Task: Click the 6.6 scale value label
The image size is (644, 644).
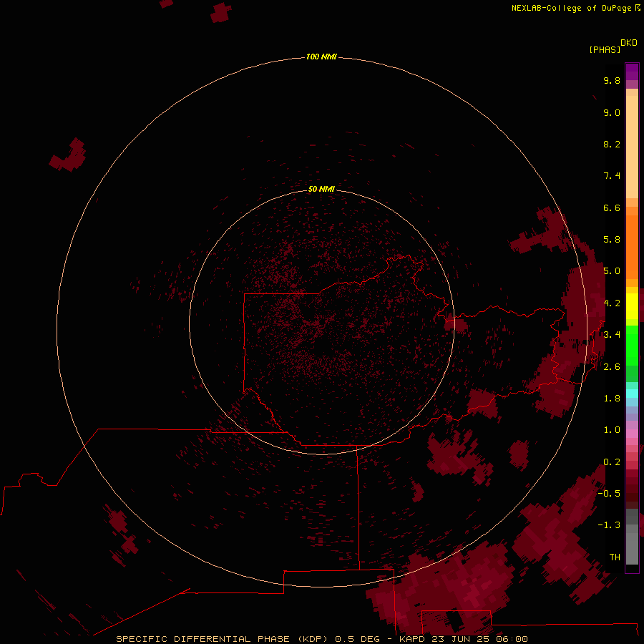Action: [x=612, y=208]
